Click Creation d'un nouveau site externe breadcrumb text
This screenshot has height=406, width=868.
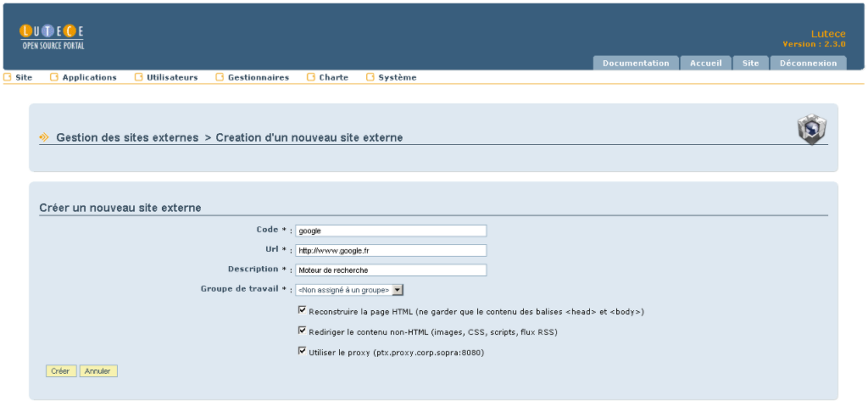[x=309, y=137]
